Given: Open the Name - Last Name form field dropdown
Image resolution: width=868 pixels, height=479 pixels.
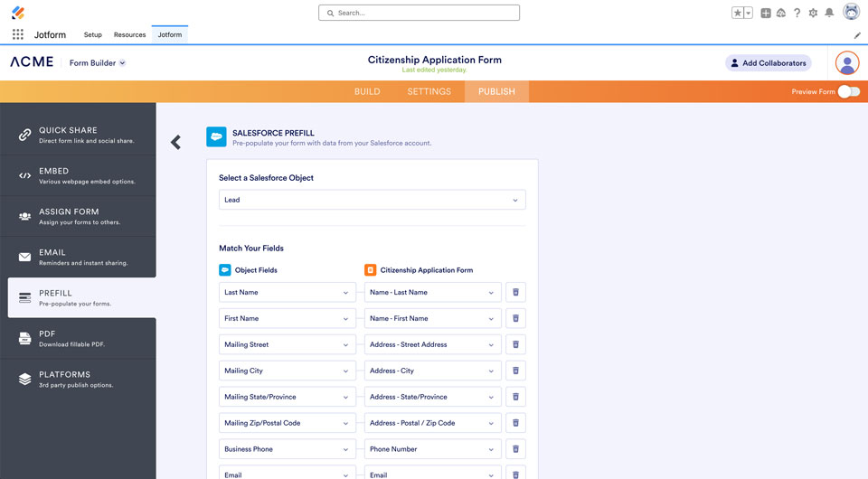Looking at the screenshot, I should 432,292.
